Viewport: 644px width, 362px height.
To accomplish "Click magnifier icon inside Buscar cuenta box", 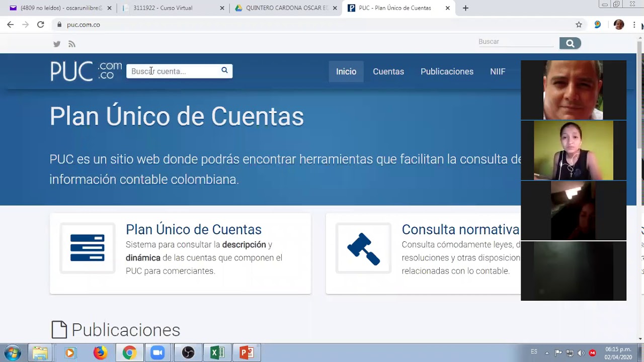I will [224, 70].
